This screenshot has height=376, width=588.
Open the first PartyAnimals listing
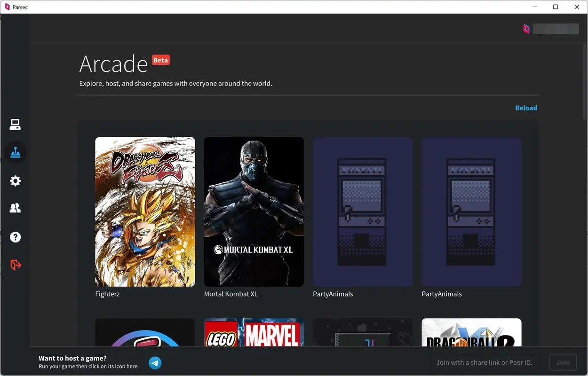(x=363, y=211)
